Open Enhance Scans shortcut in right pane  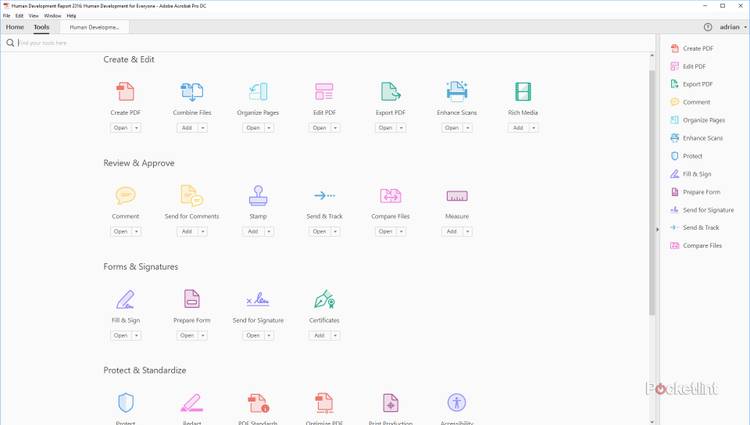(697, 138)
